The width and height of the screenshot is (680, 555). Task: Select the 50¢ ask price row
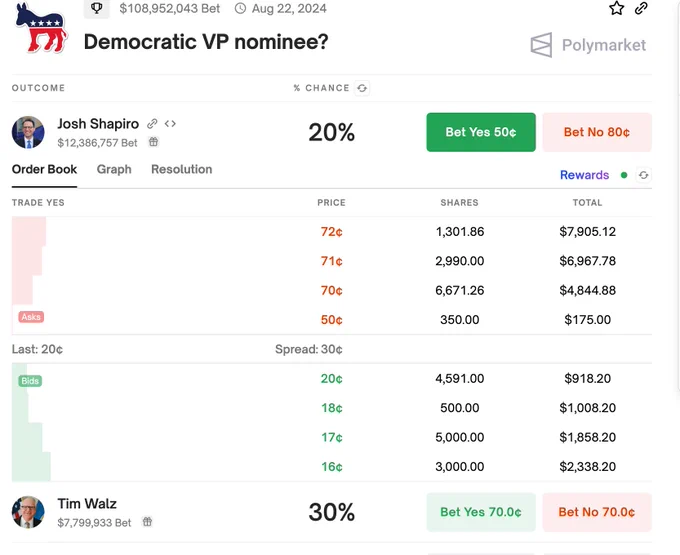click(x=332, y=320)
